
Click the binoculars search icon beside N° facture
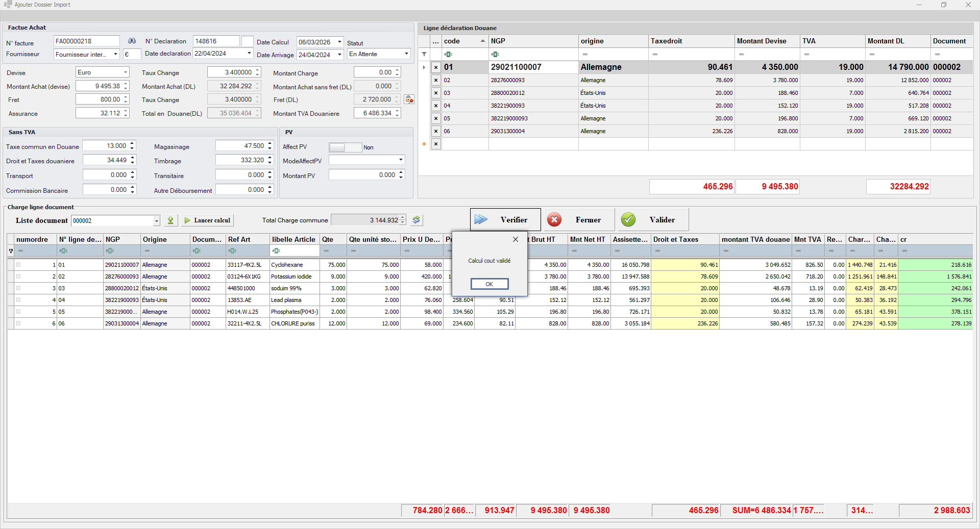tap(132, 41)
